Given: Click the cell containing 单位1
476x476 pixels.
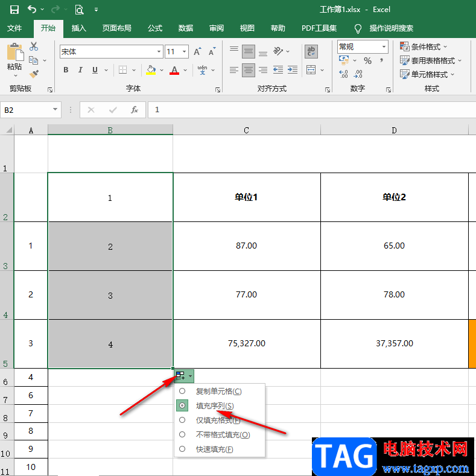Looking at the screenshot, I should pos(247,197).
